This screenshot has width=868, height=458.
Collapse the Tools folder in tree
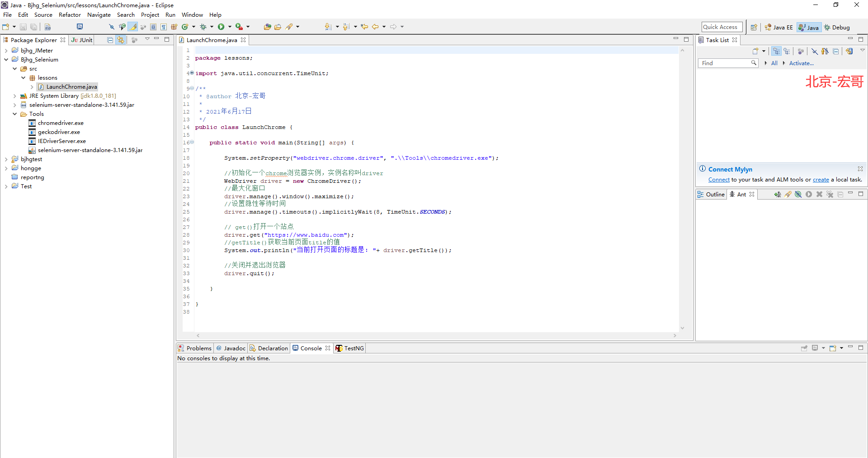pos(14,114)
